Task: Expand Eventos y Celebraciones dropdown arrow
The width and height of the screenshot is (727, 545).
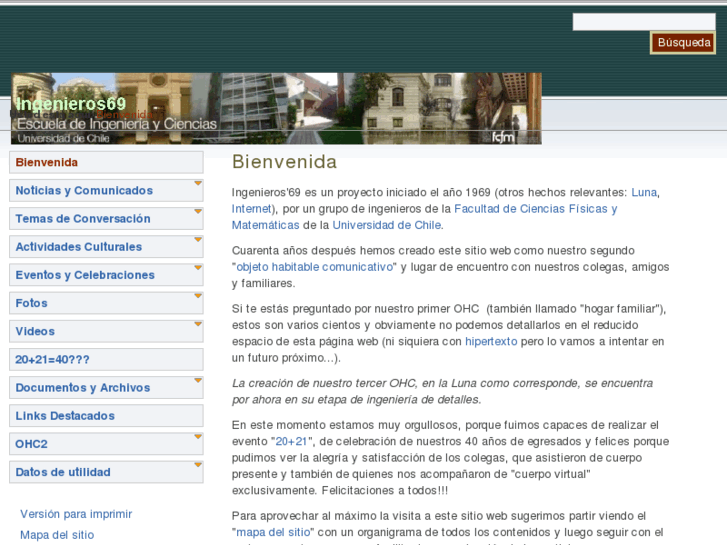Action: coord(198,268)
